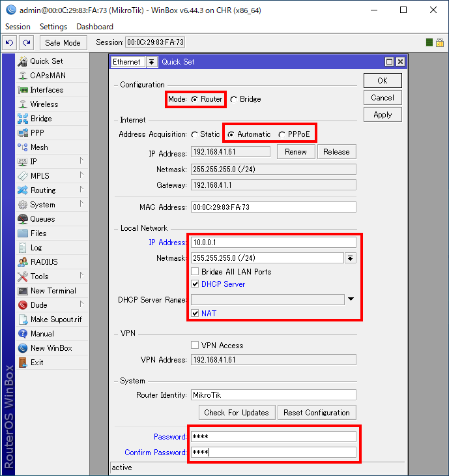Open the Local Network Netmask dropdown
The width and height of the screenshot is (449, 476).
click(x=351, y=258)
